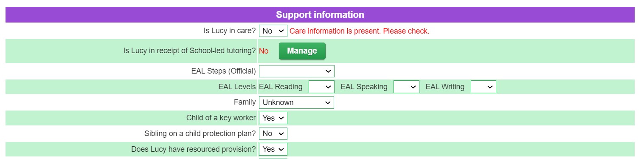644x159 pixels.
Task: Open the resourced provision Yes dropdown
Action: (x=273, y=149)
